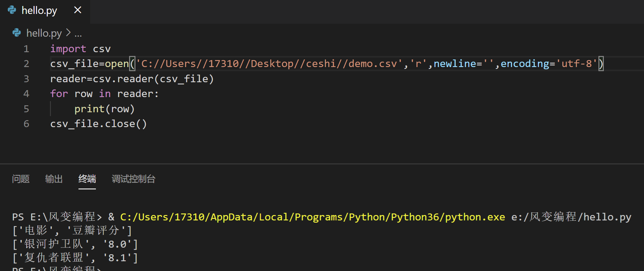Screen dimensions: 644x271
Task: Click the terminal output row with 复仇者联盟
Action: [75, 258]
